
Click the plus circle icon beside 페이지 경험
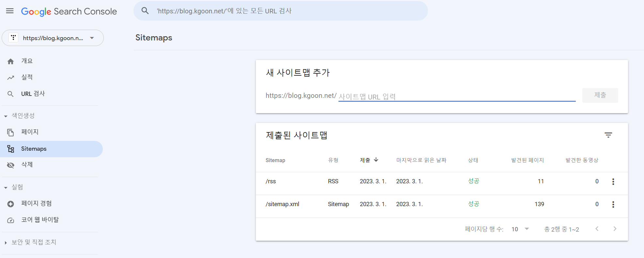click(x=11, y=204)
